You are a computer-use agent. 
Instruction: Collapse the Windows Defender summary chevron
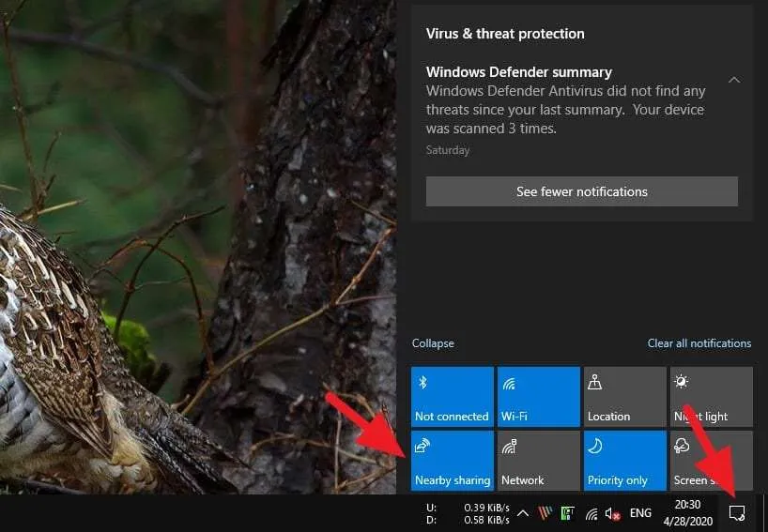[734, 80]
